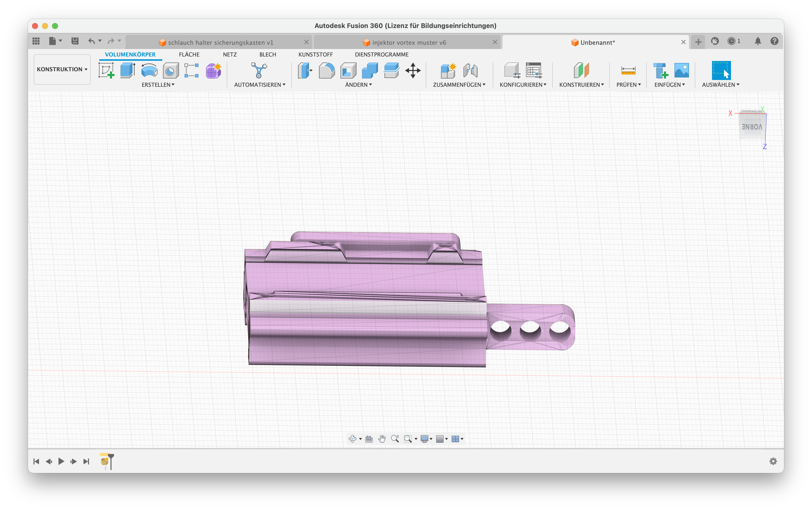Viewport: 812px width, 510px height.
Task: Select the Fillet tool in Ändern
Action: pos(326,70)
